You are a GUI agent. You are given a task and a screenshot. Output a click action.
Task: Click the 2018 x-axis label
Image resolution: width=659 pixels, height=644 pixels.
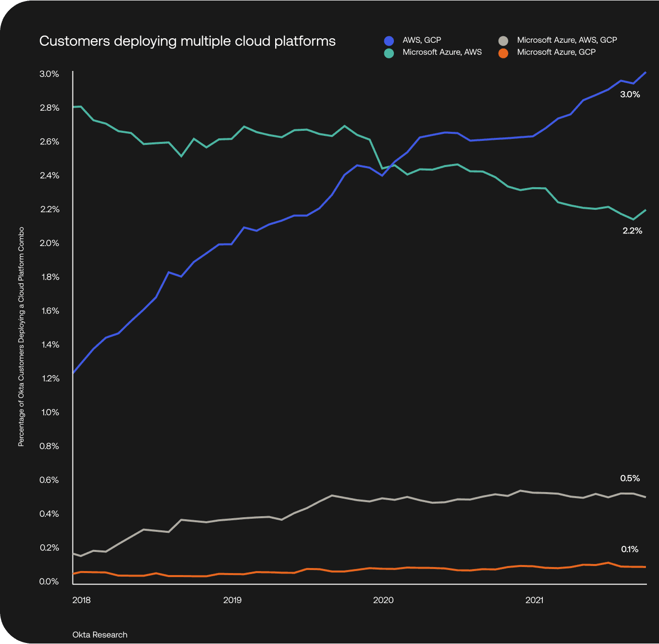(x=81, y=600)
